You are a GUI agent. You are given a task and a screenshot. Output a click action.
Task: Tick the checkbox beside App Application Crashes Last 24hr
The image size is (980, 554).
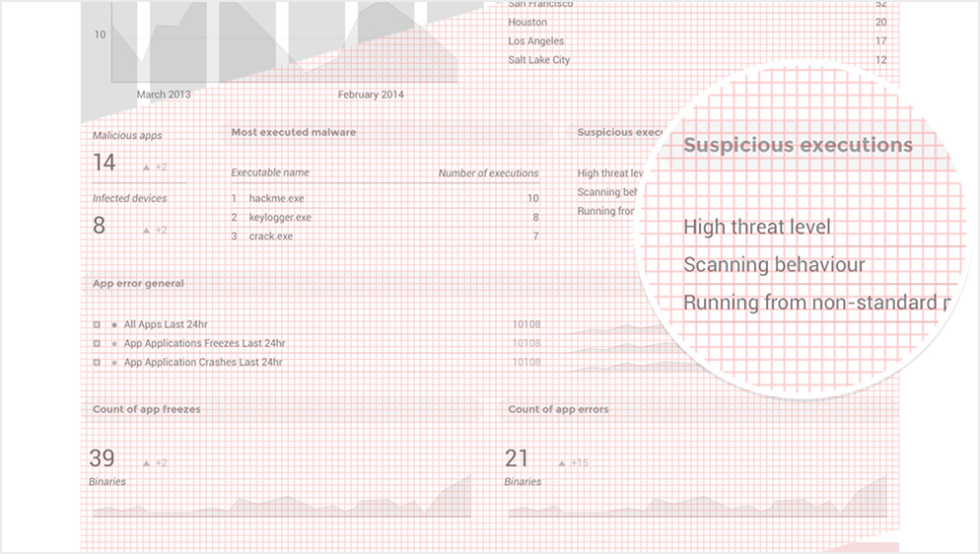(97, 362)
